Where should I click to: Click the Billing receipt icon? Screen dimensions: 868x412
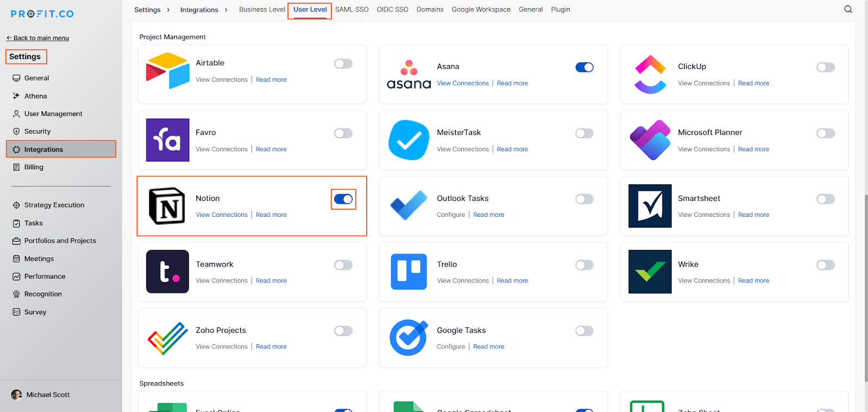click(x=16, y=167)
